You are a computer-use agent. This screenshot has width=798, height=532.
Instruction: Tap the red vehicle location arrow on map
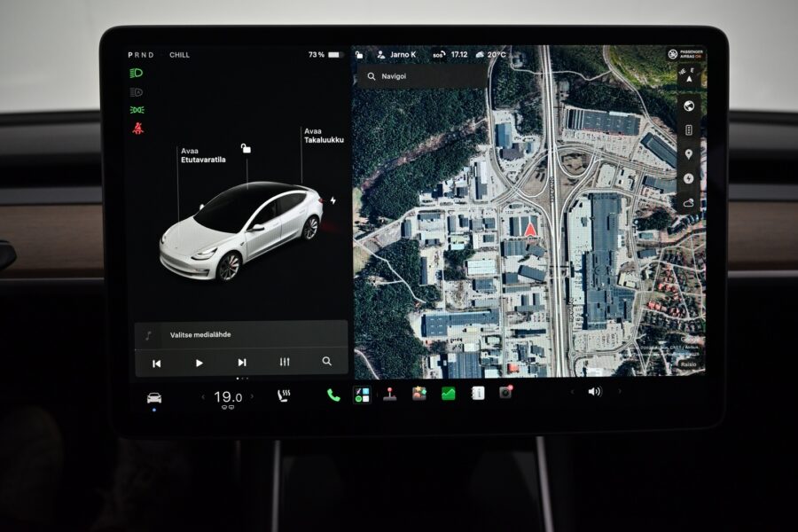pyautogui.click(x=530, y=230)
